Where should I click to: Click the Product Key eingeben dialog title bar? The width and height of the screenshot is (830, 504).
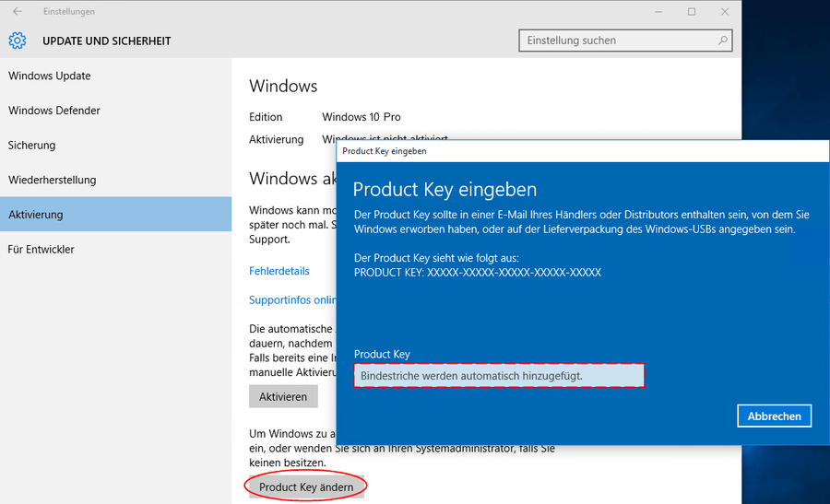582,151
